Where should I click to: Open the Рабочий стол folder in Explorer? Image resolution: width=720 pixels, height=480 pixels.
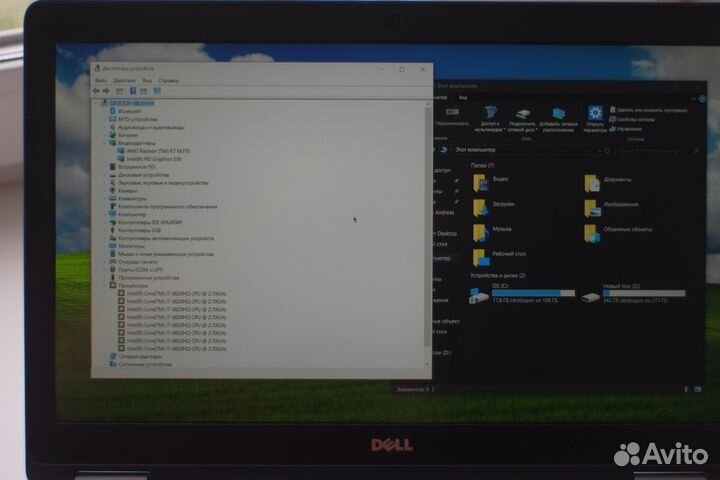pos(500,256)
